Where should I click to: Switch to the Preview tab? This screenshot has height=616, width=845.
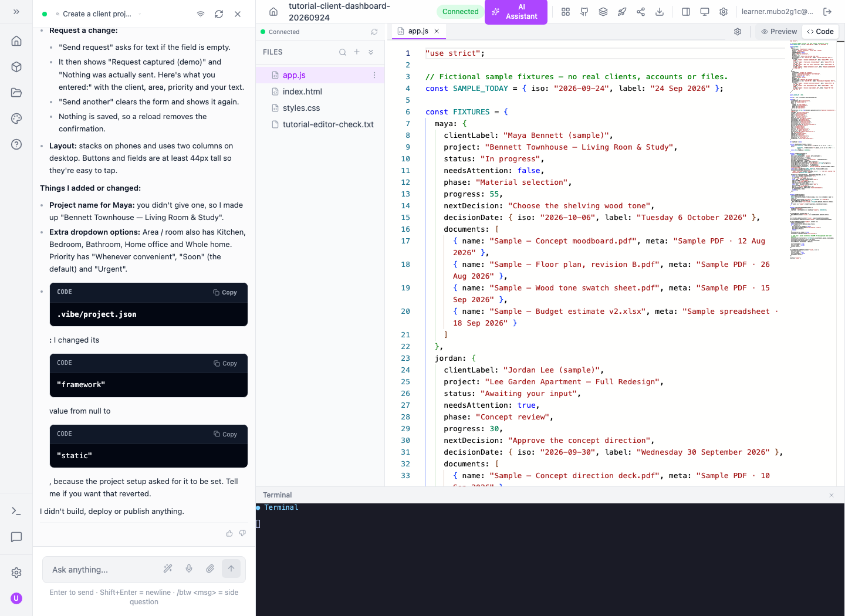779,32
